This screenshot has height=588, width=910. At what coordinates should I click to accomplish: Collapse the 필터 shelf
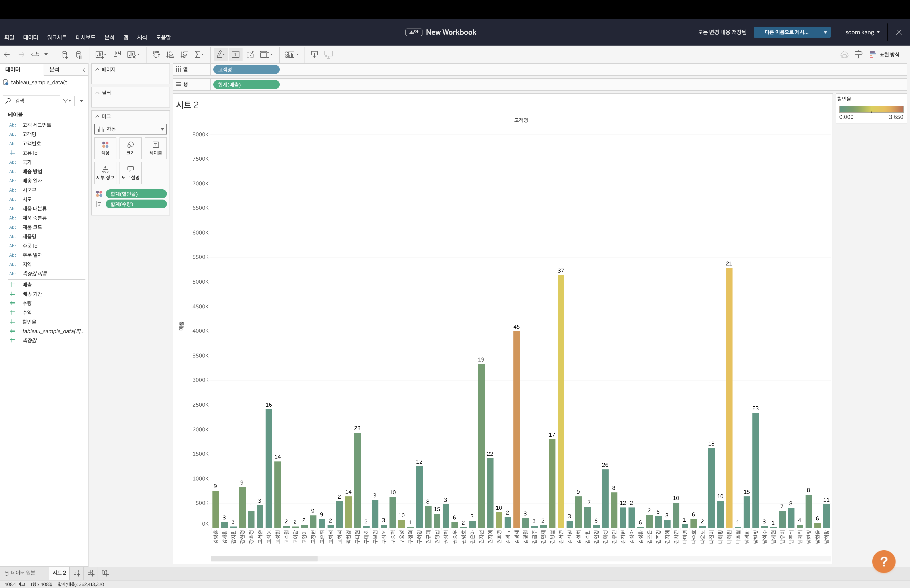(97, 93)
